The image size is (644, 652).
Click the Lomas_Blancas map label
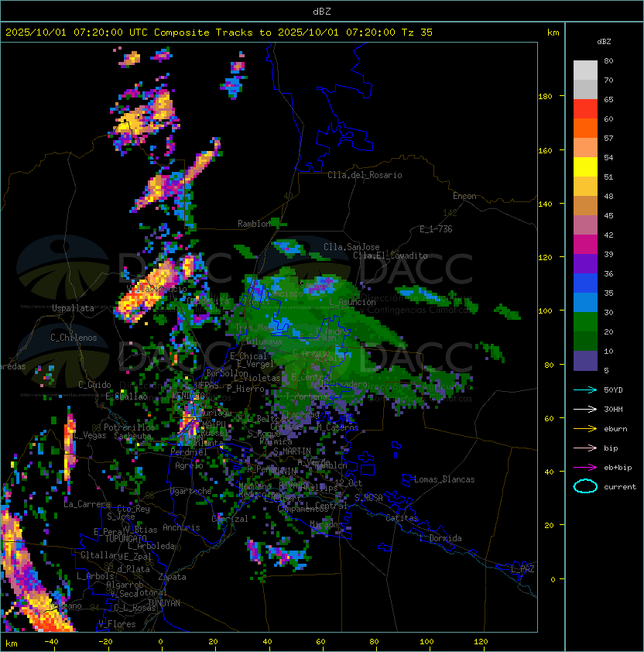point(444,479)
